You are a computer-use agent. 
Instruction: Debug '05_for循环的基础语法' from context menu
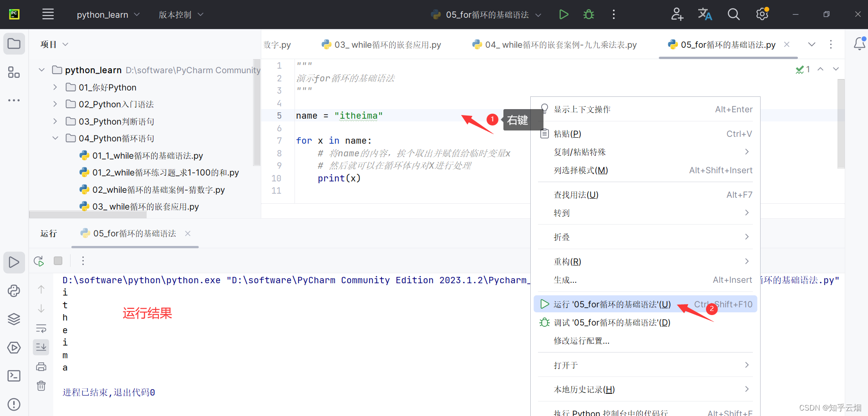click(x=645, y=322)
